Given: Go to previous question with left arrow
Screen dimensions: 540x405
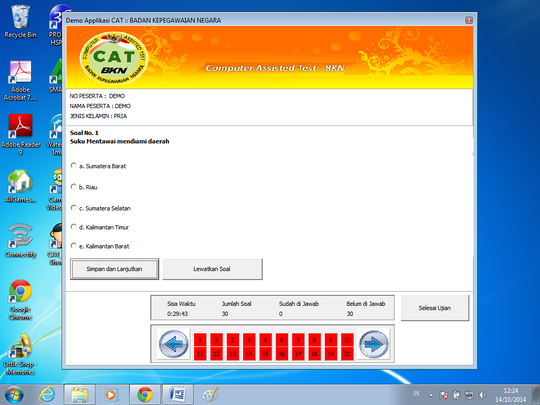Looking at the screenshot, I should [x=174, y=343].
